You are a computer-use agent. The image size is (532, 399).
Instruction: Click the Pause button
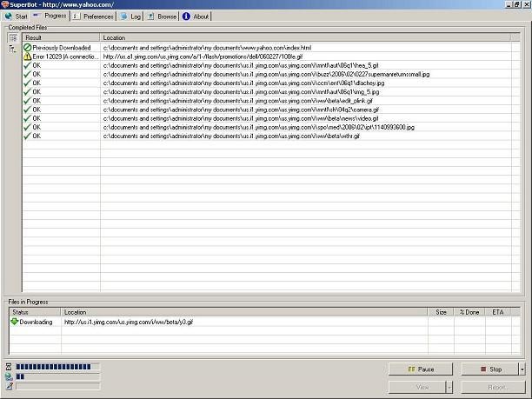click(421, 369)
